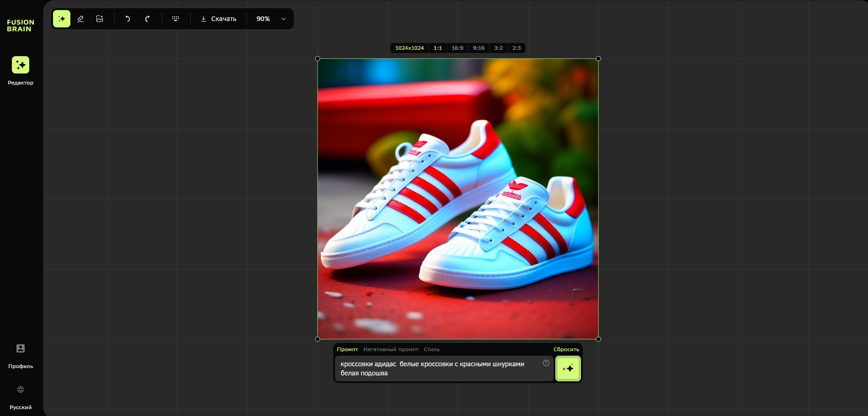Undo the last action
Screen dimensions: 868x416
(x=128, y=19)
